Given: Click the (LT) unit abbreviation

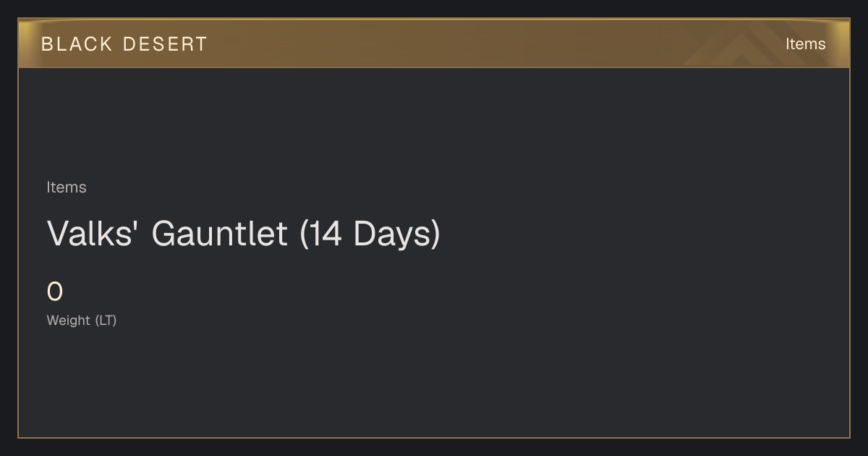Looking at the screenshot, I should [106, 320].
